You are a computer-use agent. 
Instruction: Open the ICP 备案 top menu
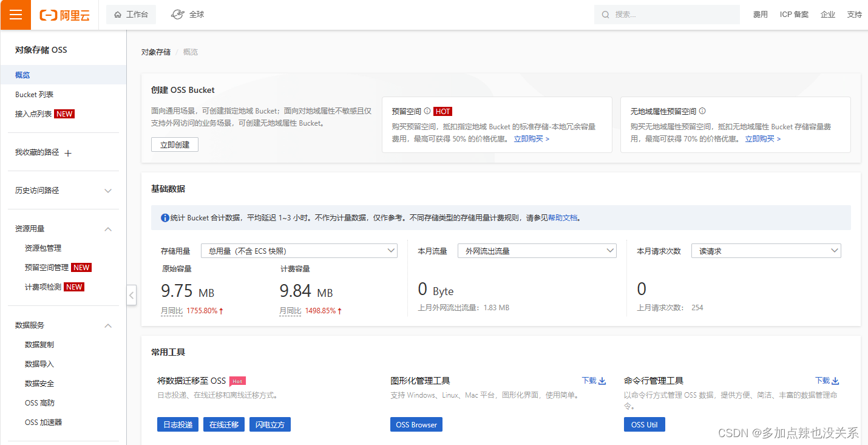coord(794,15)
